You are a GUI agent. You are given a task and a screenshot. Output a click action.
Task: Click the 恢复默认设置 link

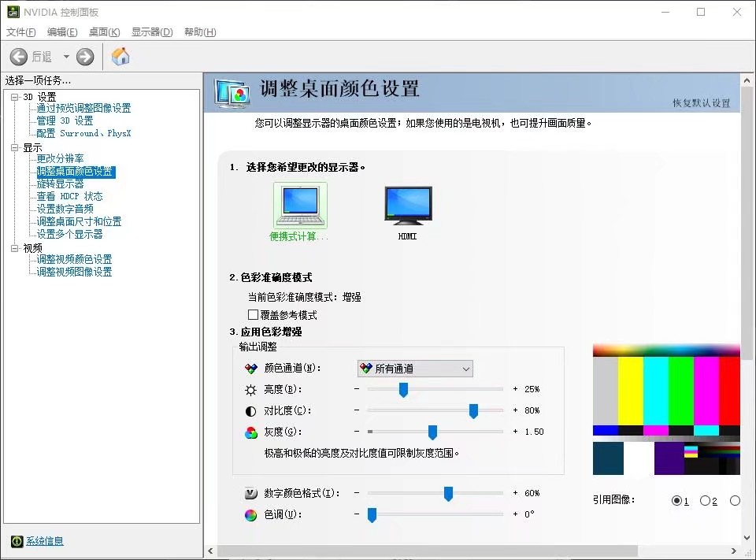pos(702,102)
